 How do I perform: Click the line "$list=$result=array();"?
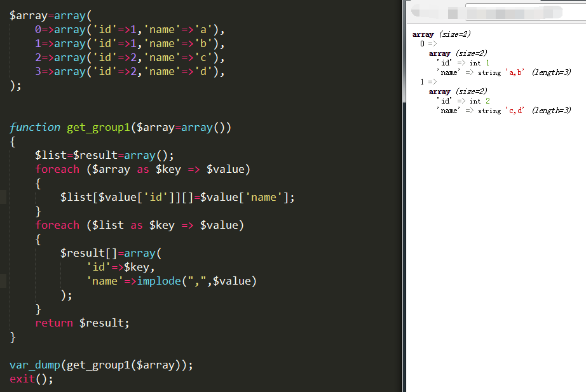104,155
